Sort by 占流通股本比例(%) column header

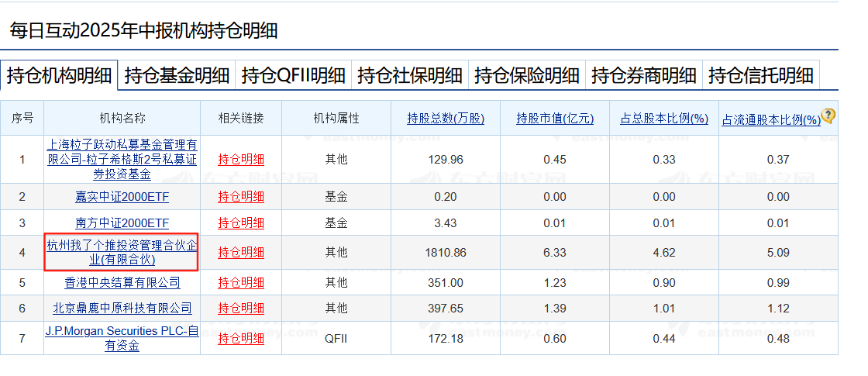pyautogui.click(x=771, y=119)
